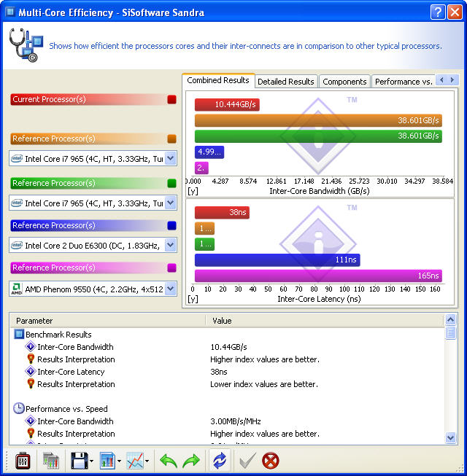The image size is (467, 476).
Task: Click the blue 111ns latency bar
Action: [277, 260]
